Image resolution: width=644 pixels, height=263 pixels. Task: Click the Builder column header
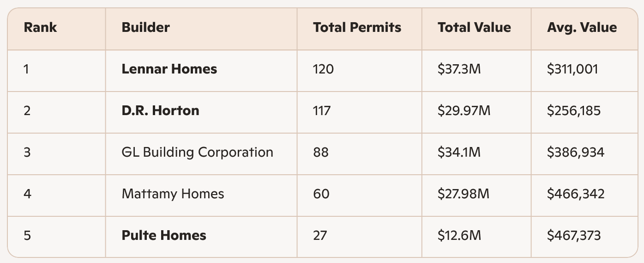(x=145, y=28)
